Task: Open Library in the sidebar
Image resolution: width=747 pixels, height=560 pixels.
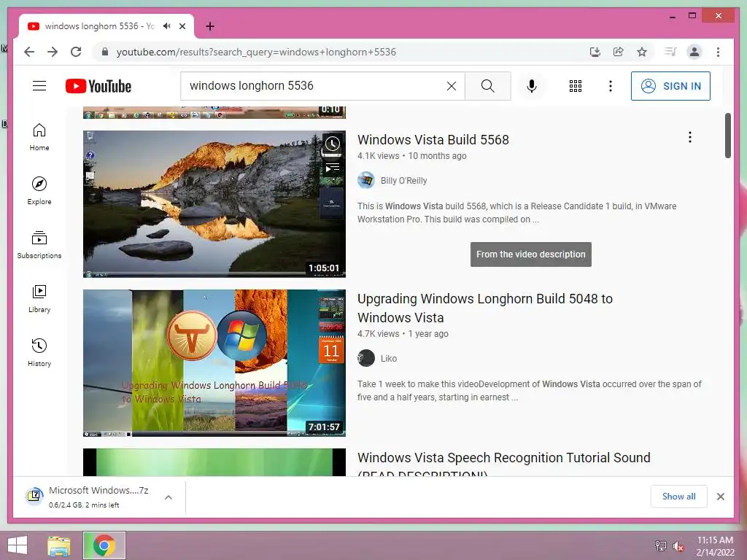Action: point(39,298)
